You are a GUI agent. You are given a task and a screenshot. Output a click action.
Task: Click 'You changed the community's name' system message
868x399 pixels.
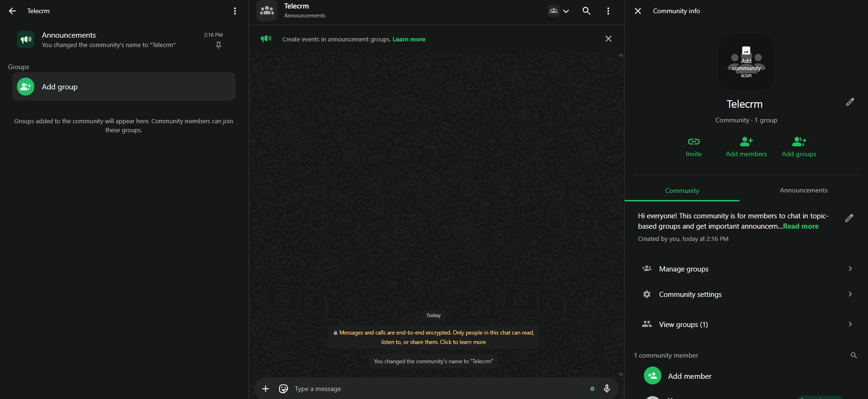click(x=434, y=361)
